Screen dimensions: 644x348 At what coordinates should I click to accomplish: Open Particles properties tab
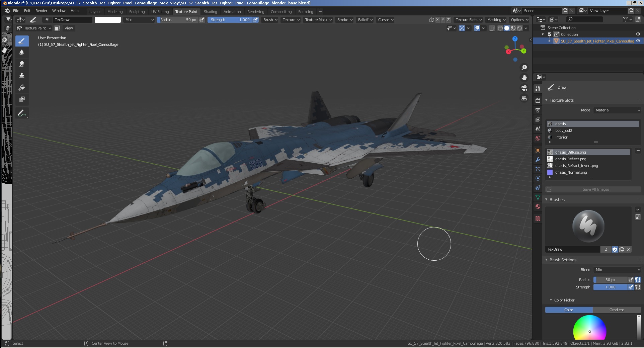538,169
